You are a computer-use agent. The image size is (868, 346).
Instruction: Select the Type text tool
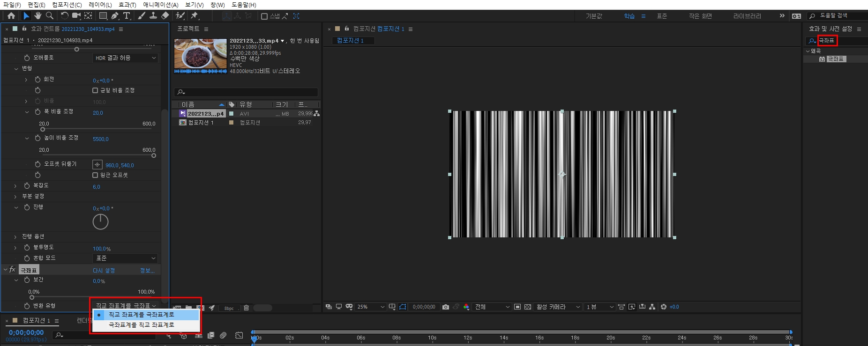[127, 16]
